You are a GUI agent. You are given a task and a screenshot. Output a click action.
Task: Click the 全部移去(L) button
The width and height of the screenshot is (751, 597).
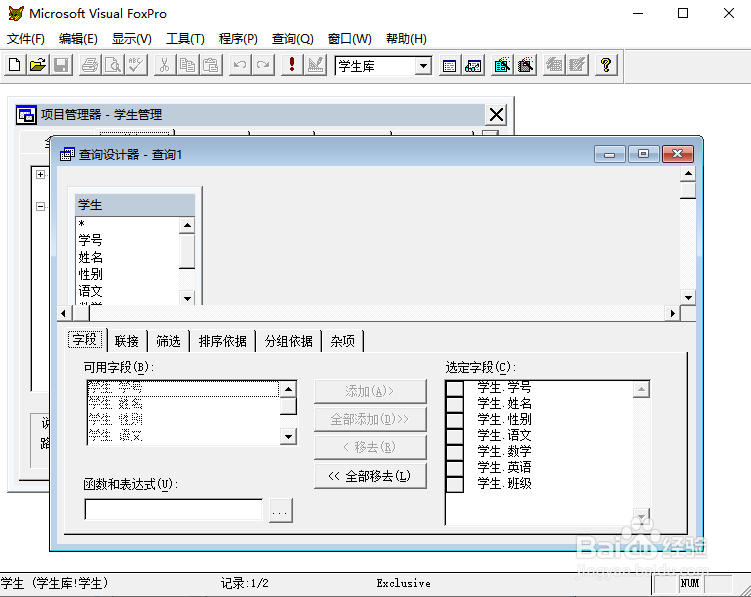click(370, 476)
